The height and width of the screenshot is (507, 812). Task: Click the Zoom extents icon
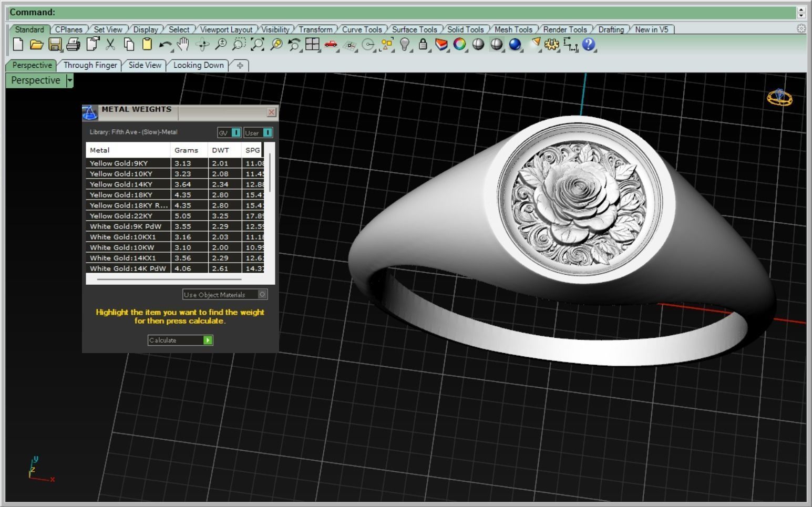pyautogui.click(x=258, y=45)
